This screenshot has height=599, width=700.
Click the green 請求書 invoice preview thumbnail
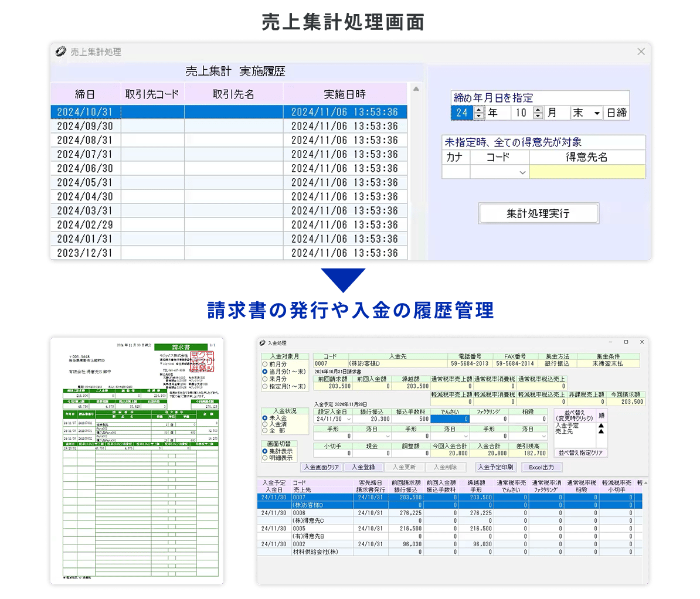pyautogui.click(x=137, y=461)
